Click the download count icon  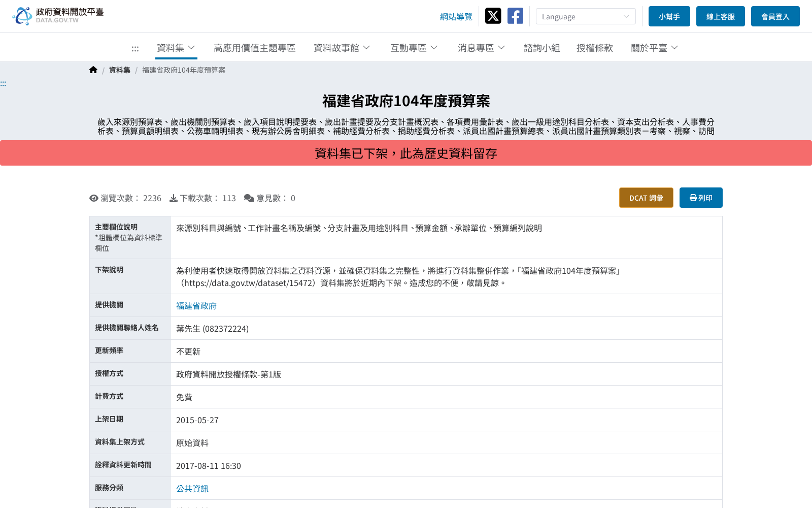point(174,198)
